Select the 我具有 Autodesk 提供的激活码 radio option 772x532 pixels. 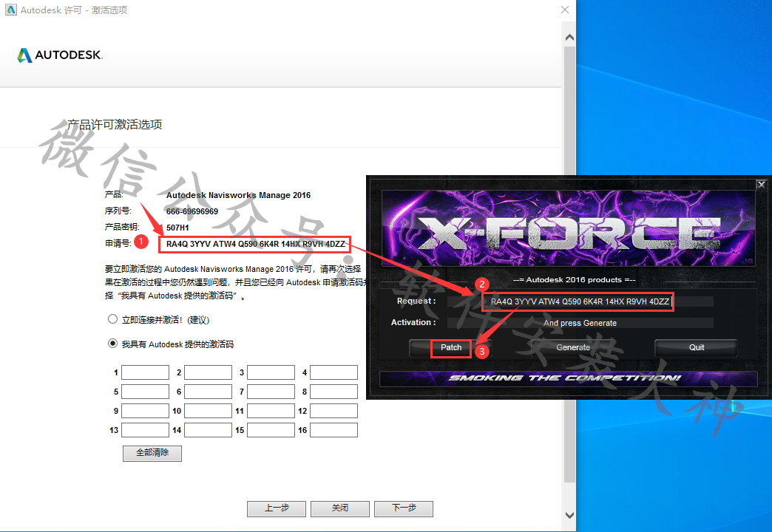pyautogui.click(x=112, y=343)
